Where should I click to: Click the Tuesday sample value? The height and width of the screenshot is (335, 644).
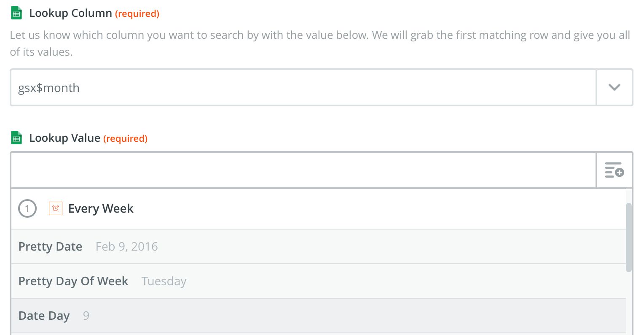(x=164, y=281)
